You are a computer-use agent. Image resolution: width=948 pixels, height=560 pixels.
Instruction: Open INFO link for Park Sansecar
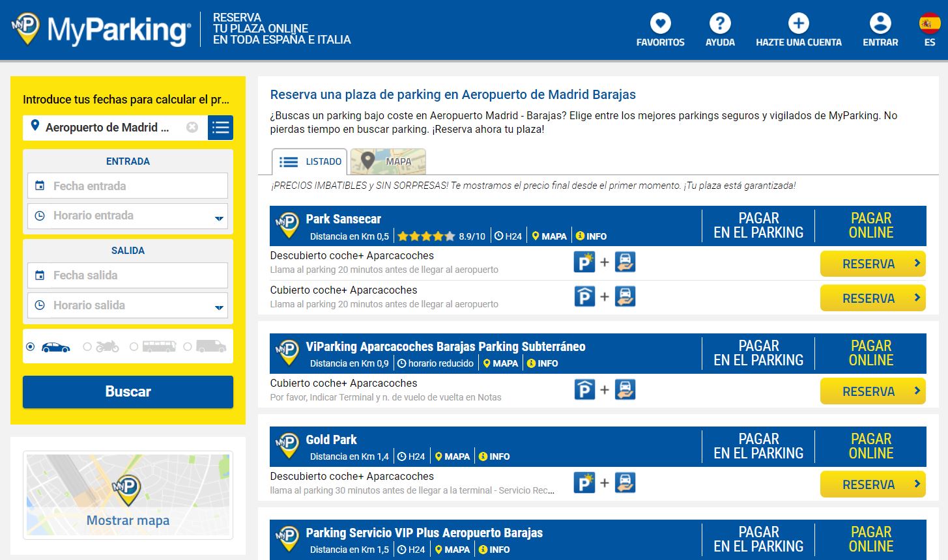click(591, 236)
